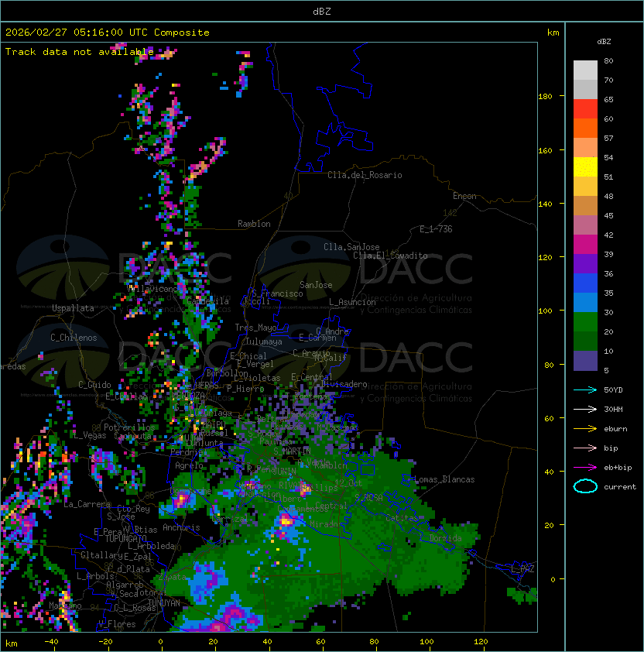Click the '-20' km horizontal axis tick label

click(x=105, y=642)
